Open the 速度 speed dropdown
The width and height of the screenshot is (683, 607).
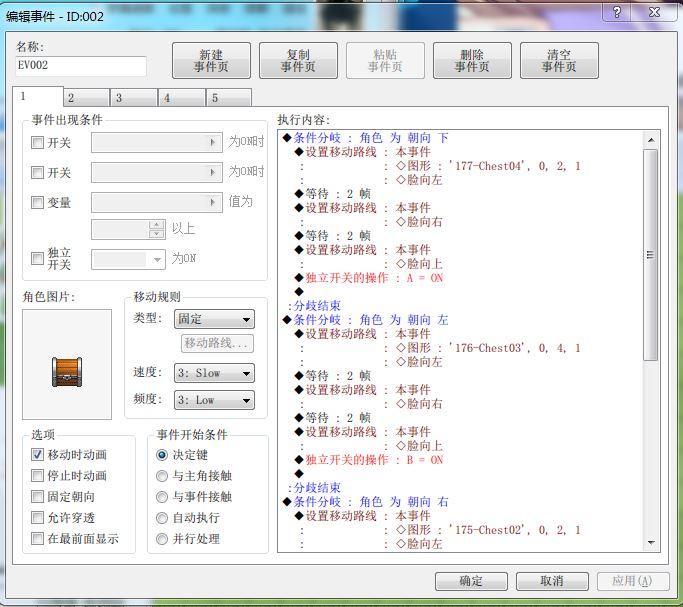coord(214,373)
